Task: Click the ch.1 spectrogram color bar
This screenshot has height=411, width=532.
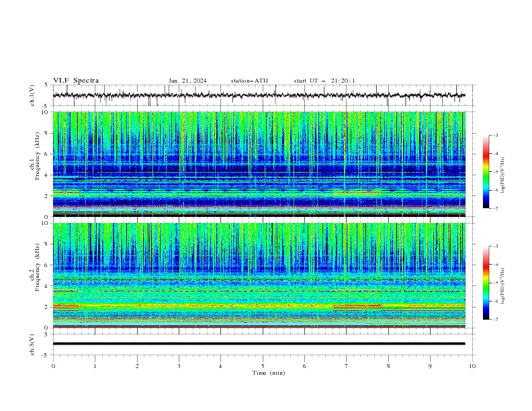Action: pyautogui.click(x=486, y=172)
